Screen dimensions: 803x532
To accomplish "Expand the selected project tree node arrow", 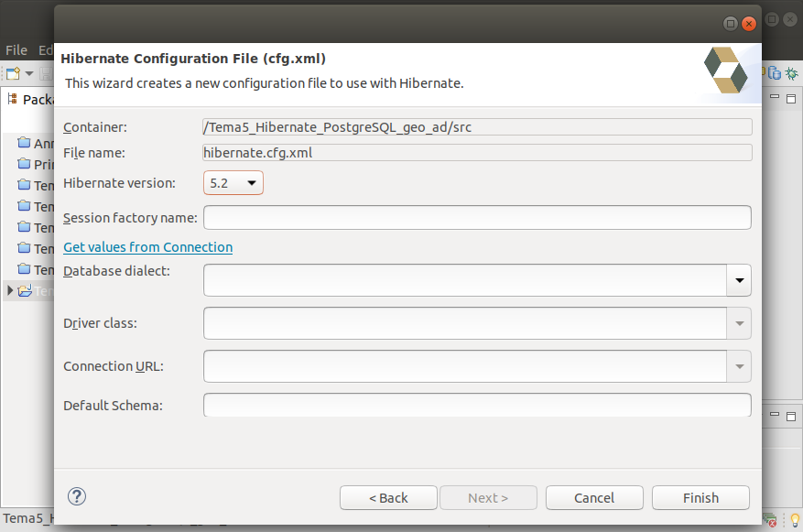I will click(10, 290).
